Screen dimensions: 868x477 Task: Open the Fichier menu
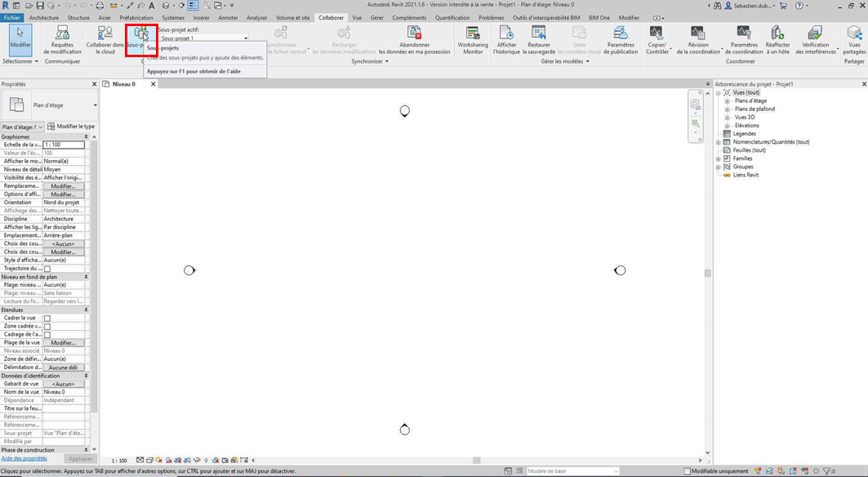point(12,17)
